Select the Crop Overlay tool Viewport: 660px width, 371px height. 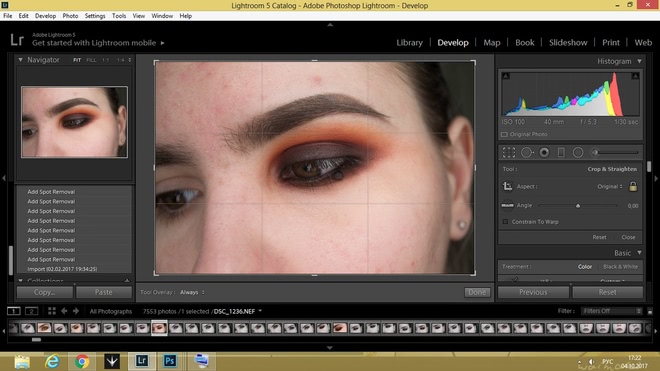(x=508, y=152)
